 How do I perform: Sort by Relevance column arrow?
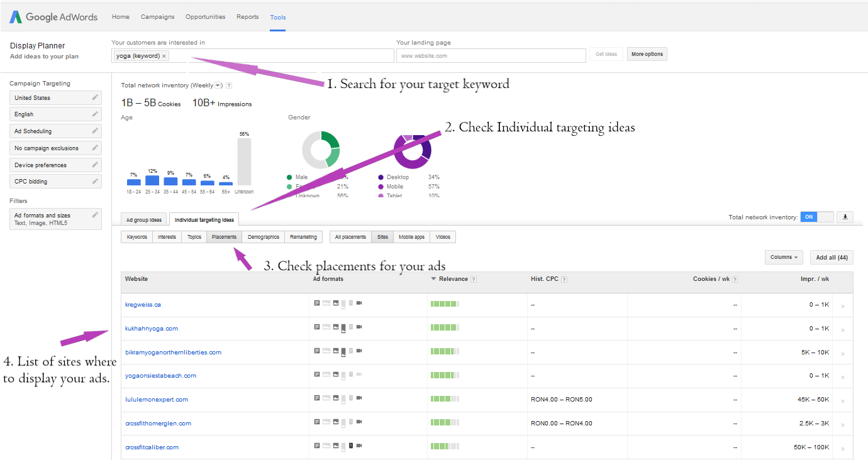pyautogui.click(x=433, y=279)
